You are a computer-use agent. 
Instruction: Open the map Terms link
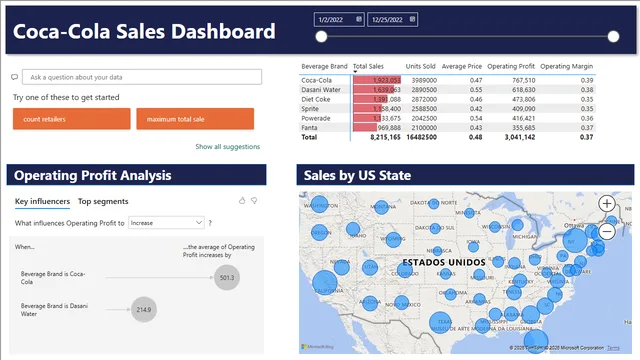613,348
